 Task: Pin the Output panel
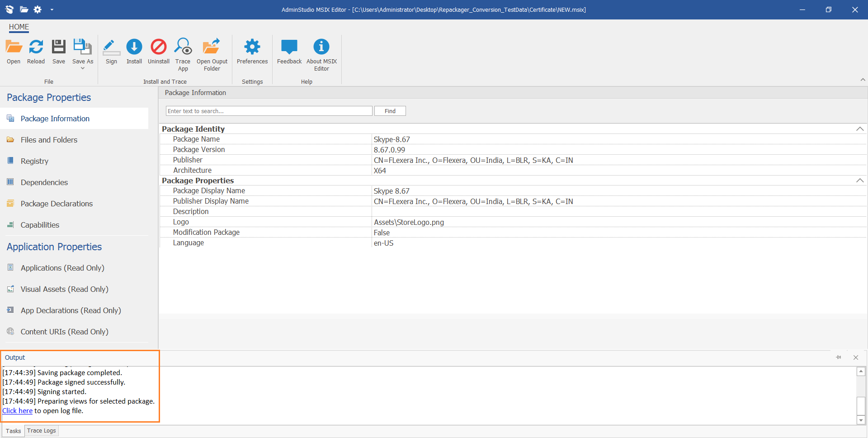(839, 357)
